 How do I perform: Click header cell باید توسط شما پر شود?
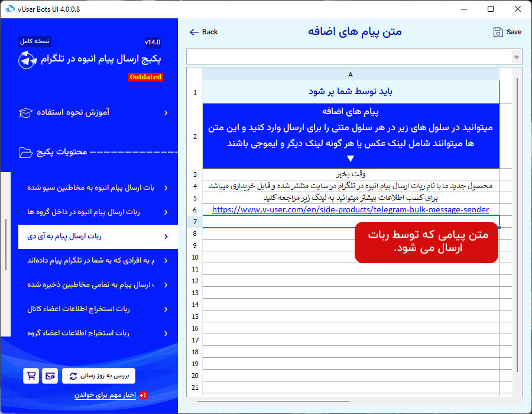point(351,92)
